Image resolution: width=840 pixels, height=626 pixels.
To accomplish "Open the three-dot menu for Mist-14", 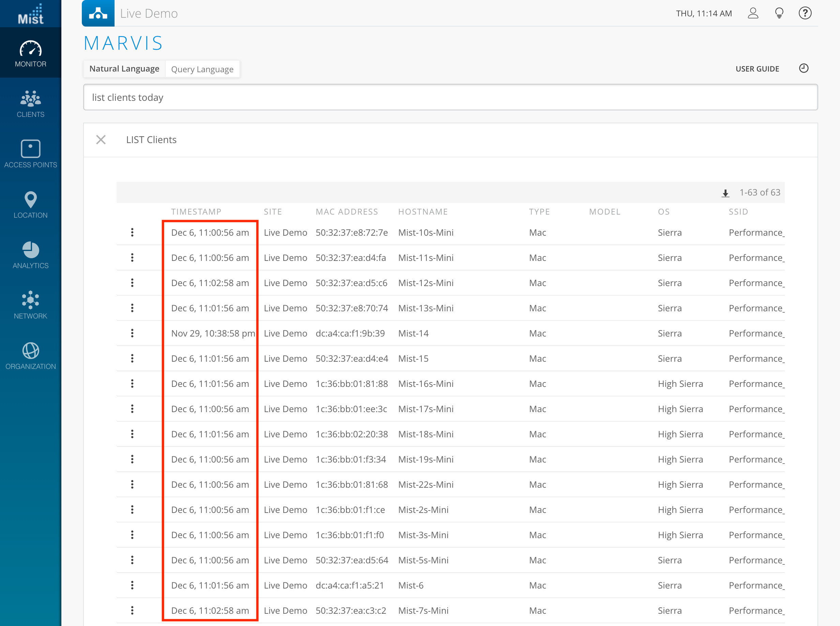I will 132,333.
